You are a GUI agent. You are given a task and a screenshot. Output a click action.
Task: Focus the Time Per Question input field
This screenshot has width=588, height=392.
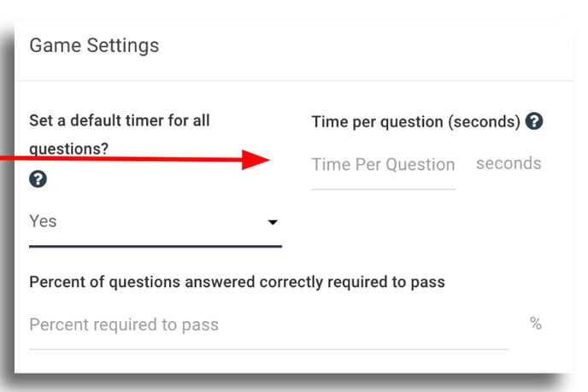coord(383,165)
